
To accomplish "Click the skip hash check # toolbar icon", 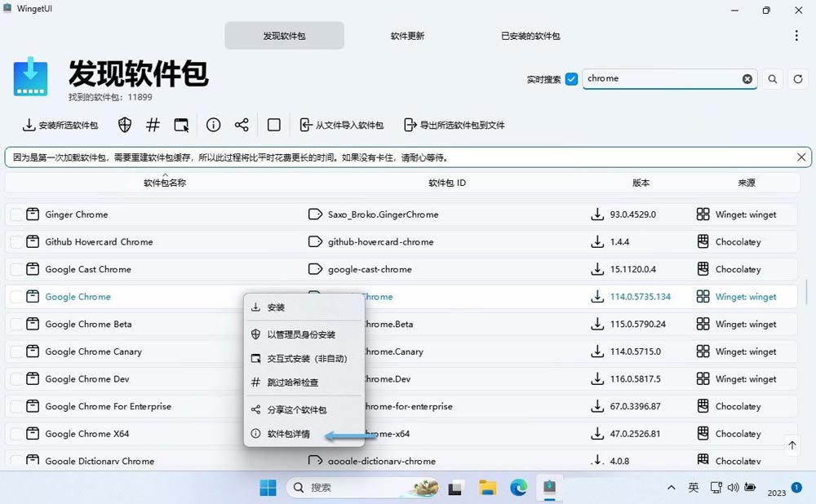I will click(153, 125).
